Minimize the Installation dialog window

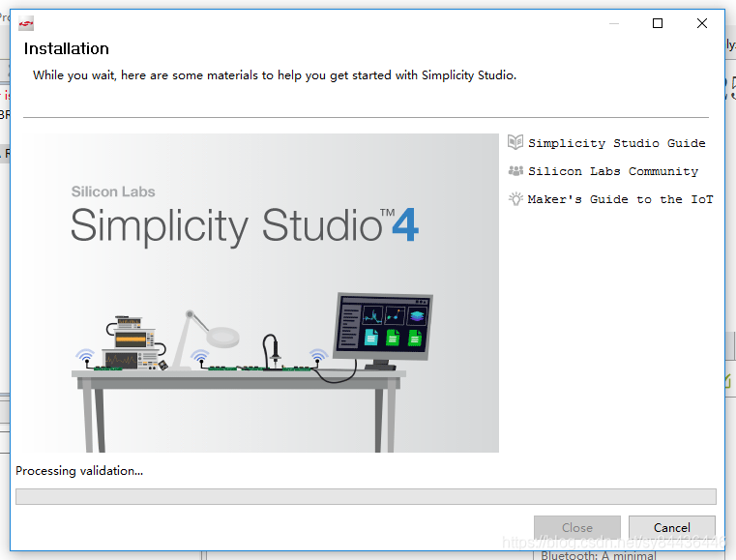pyautogui.click(x=614, y=23)
